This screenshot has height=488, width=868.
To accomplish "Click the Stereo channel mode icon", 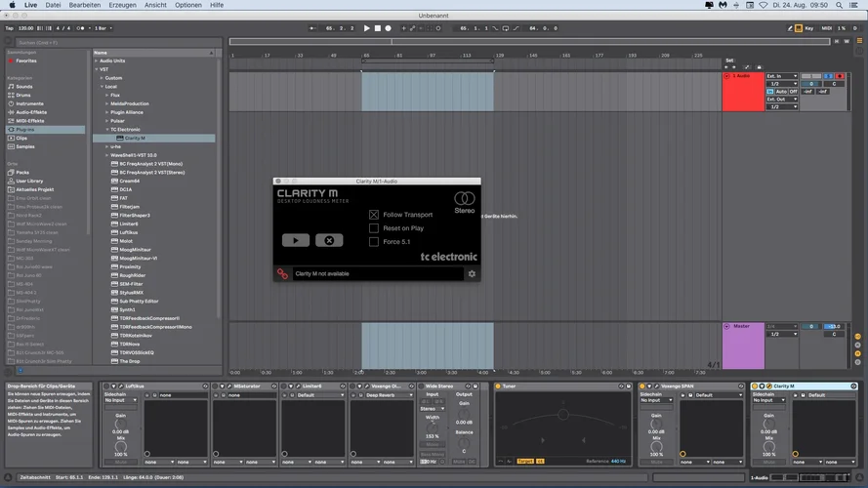I will (x=464, y=199).
